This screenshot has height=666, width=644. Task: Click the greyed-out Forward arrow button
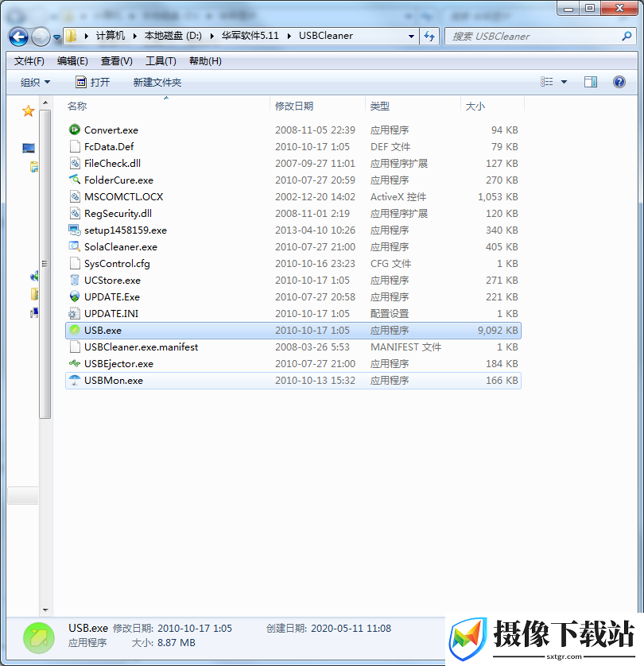click(41, 37)
